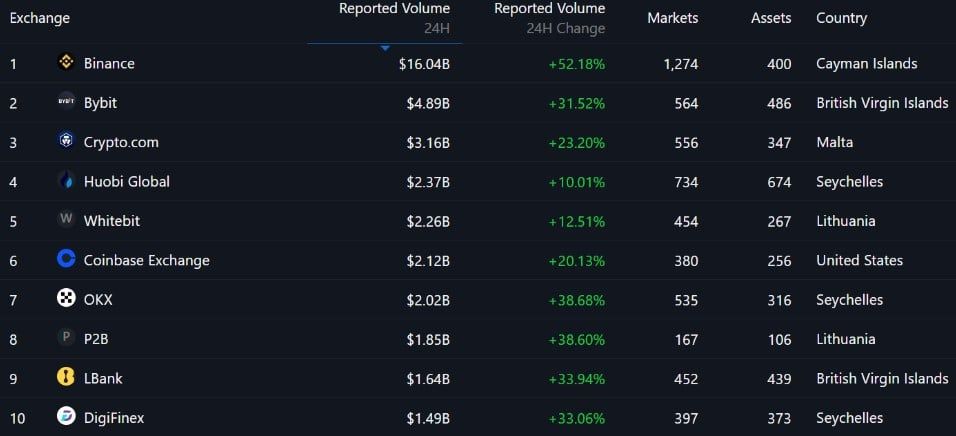Click the +33.06% change value
Screen dimensions: 956x436
(x=577, y=418)
